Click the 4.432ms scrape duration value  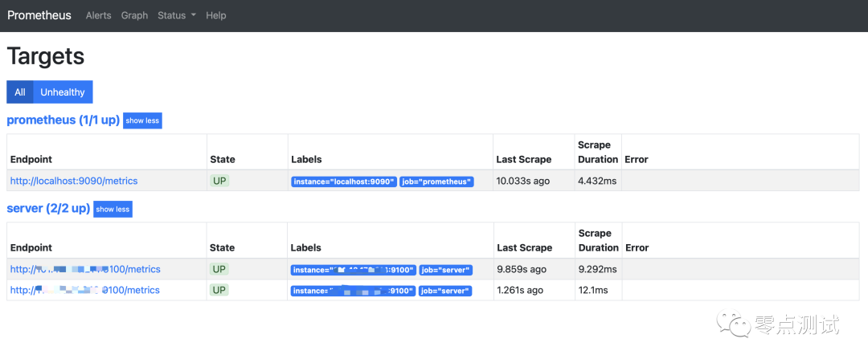597,181
